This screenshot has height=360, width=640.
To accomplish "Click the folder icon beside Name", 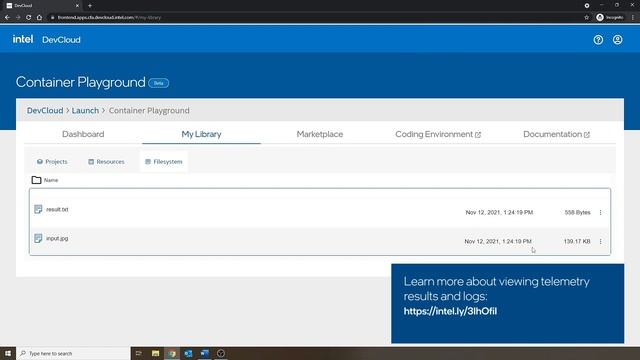I will click(x=36, y=180).
